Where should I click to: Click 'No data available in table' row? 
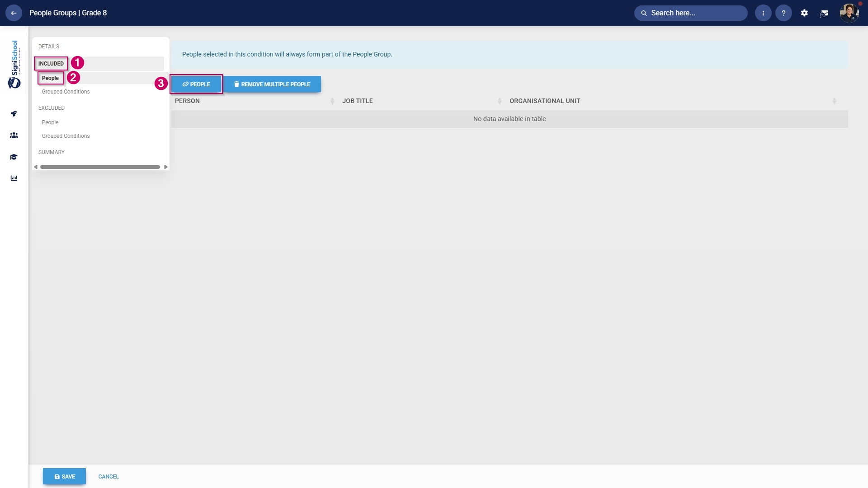click(509, 119)
